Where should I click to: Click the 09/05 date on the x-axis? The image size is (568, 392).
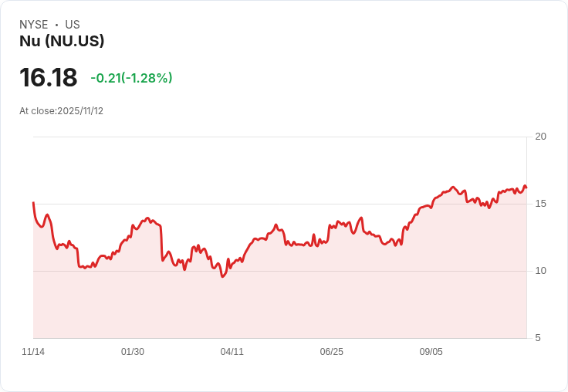431,352
